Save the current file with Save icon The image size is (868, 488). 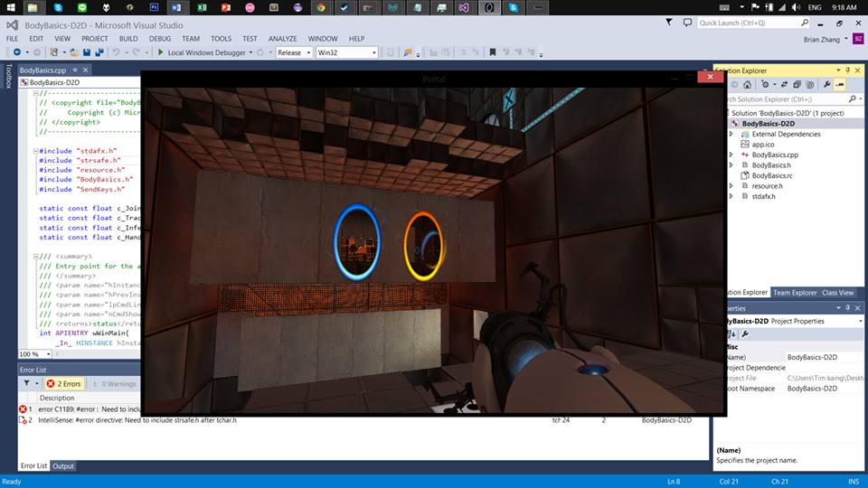pos(87,52)
